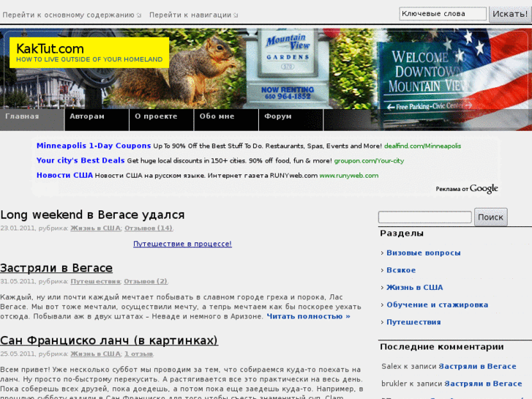Click the 'Перейти к навигации' skip link
Image resolution: width=532 pixels, height=399 pixels.
tap(193, 15)
